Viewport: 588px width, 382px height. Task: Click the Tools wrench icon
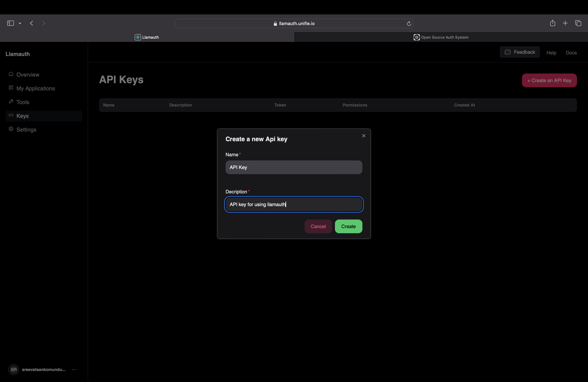pyautogui.click(x=11, y=101)
